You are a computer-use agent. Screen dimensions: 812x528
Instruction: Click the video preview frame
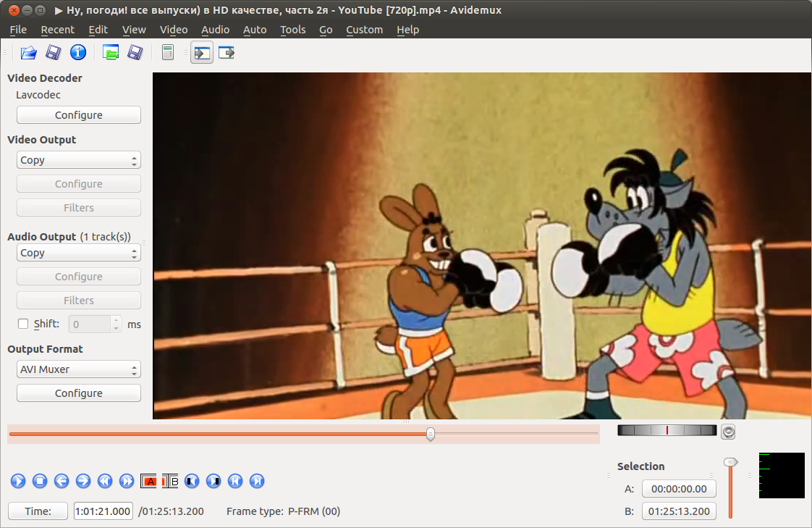point(482,246)
